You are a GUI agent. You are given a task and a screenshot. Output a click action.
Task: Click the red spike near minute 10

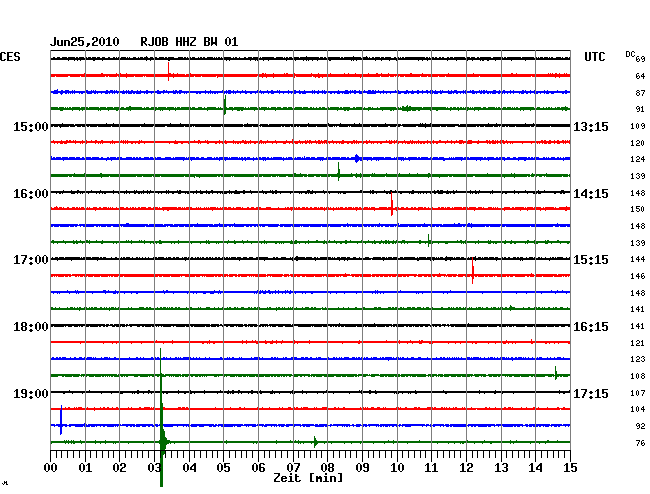392,203
